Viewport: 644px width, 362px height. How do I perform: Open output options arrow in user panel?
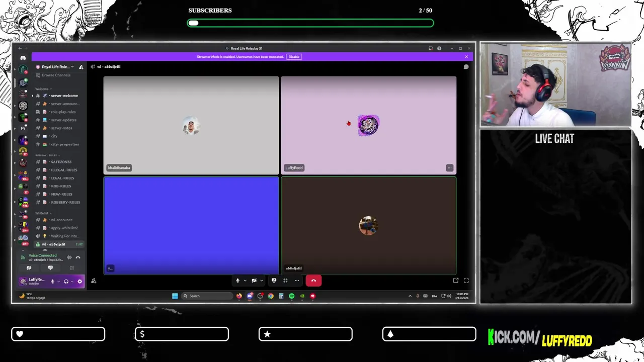tap(72, 282)
